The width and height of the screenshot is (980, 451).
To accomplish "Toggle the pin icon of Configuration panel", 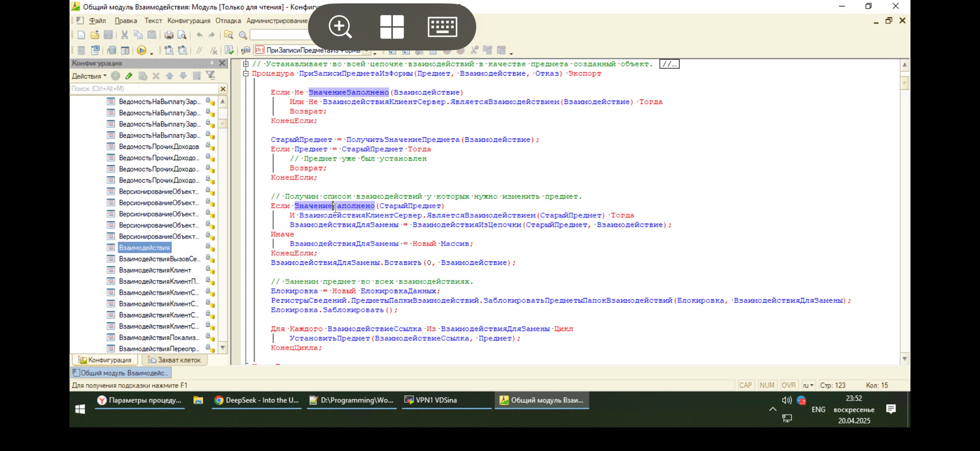I will tap(212, 63).
